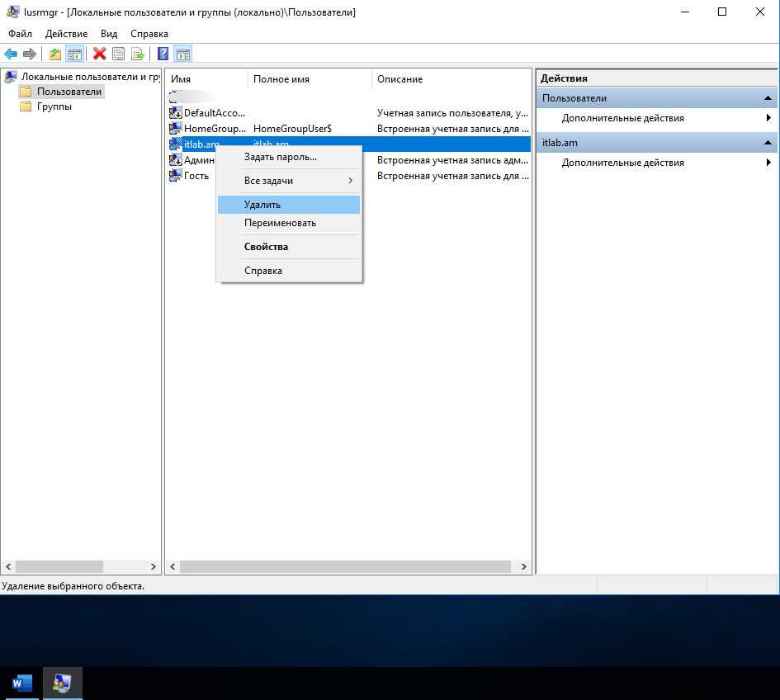This screenshot has width=780, height=700.
Task: Toggle the Show/Hide Console Tree icon
Action: 75,54
